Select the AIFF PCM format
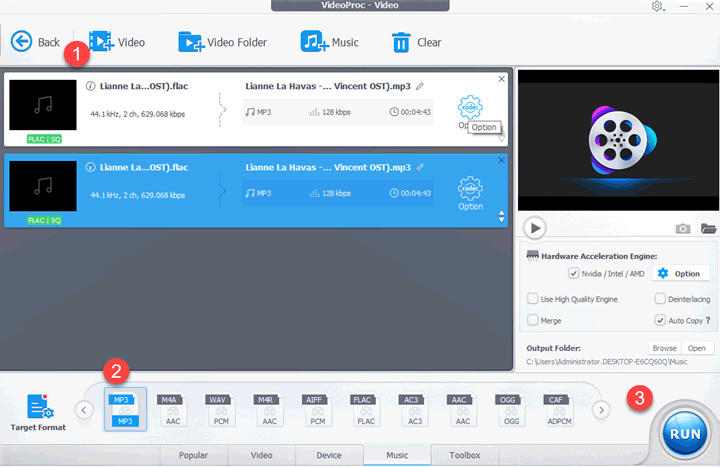The image size is (720, 467). (317, 410)
